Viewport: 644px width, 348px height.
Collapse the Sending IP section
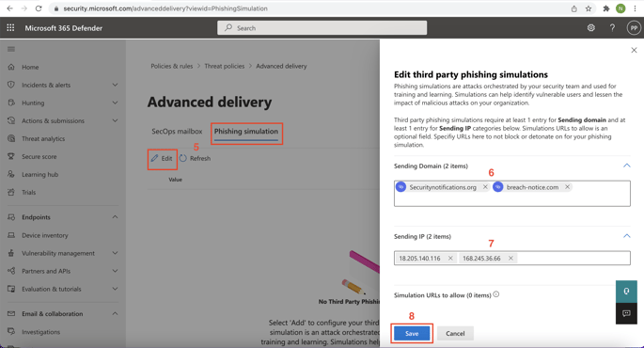626,236
